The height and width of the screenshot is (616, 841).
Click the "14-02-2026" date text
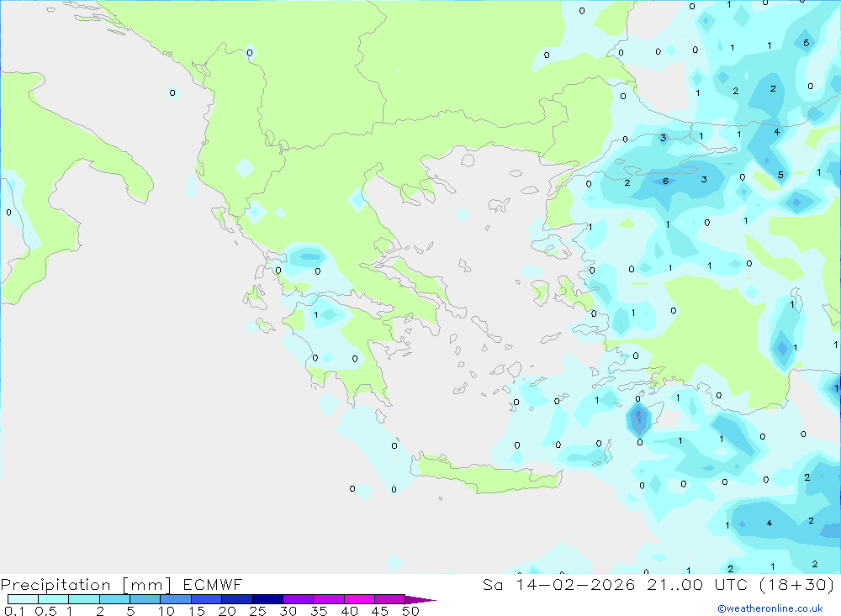pyautogui.click(x=575, y=584)
